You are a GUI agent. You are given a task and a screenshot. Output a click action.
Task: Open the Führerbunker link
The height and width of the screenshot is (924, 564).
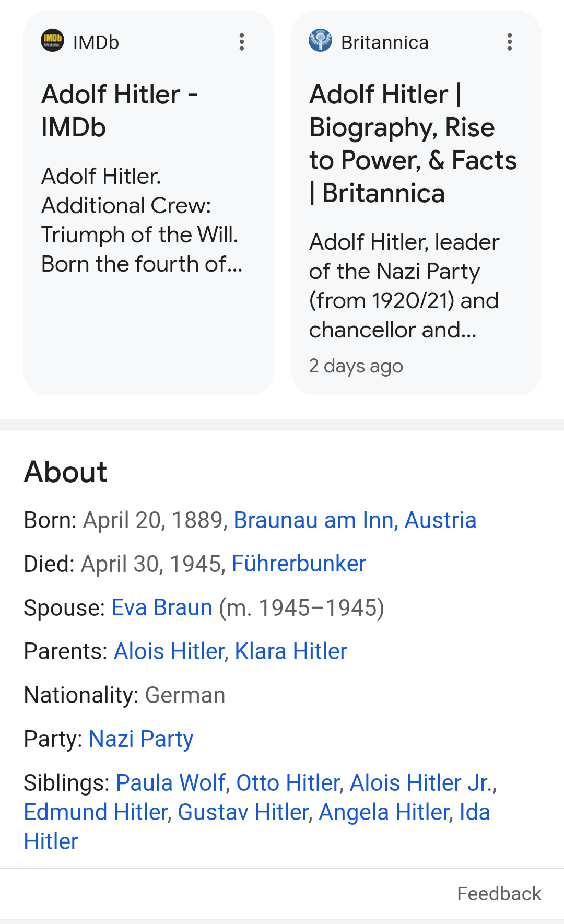[299, 564]
